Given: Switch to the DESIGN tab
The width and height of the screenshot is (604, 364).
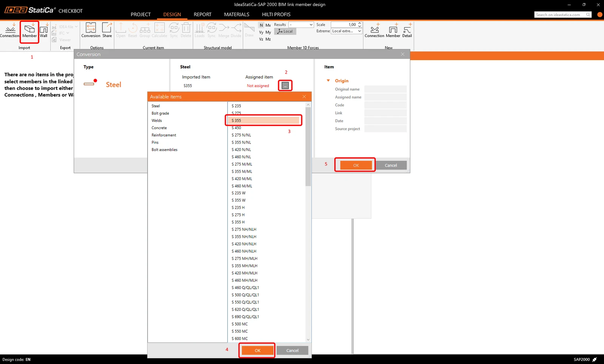Looking at the screenshot, I should click(x=172, y=15).
